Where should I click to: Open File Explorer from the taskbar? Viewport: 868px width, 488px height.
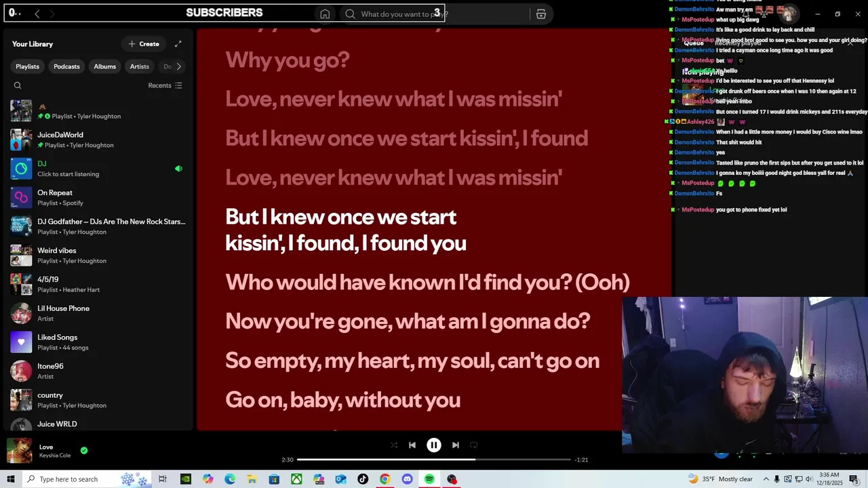[x=252, y=479]
